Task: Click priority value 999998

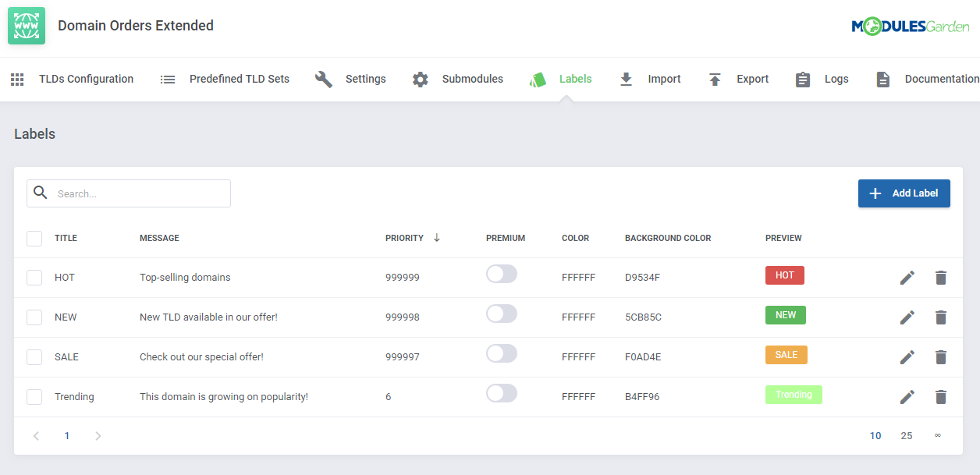Action: point(403,317)
